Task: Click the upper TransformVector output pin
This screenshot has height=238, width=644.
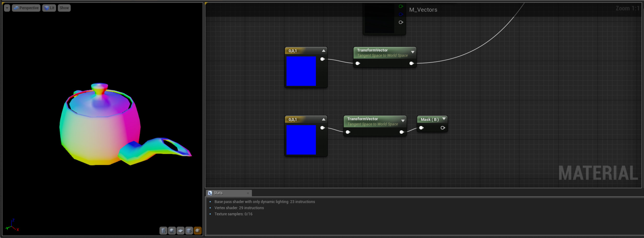Action: pos(412,63)
